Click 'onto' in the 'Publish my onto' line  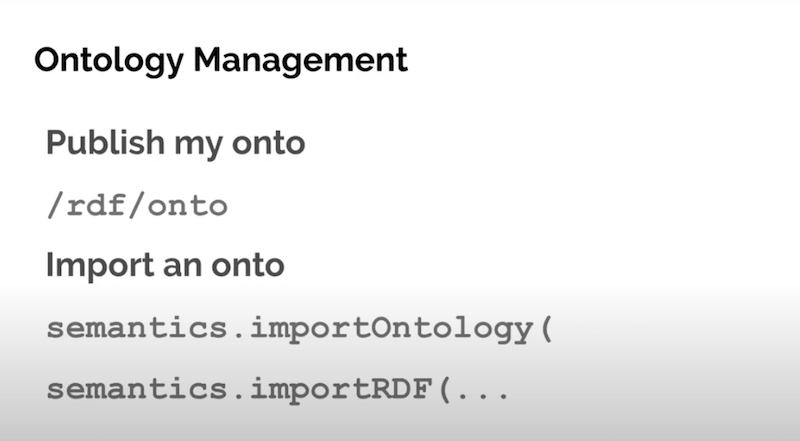tap(268, 143)
